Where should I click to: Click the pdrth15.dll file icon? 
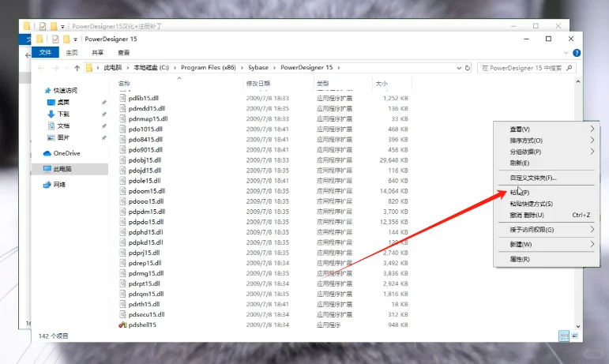click(x=122, y=304)
